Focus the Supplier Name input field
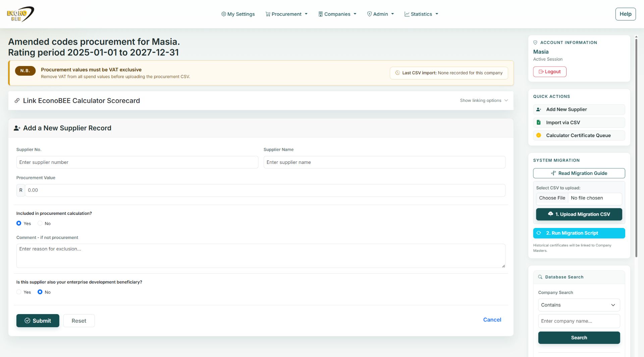644x357 pixels. coord(384,162)
